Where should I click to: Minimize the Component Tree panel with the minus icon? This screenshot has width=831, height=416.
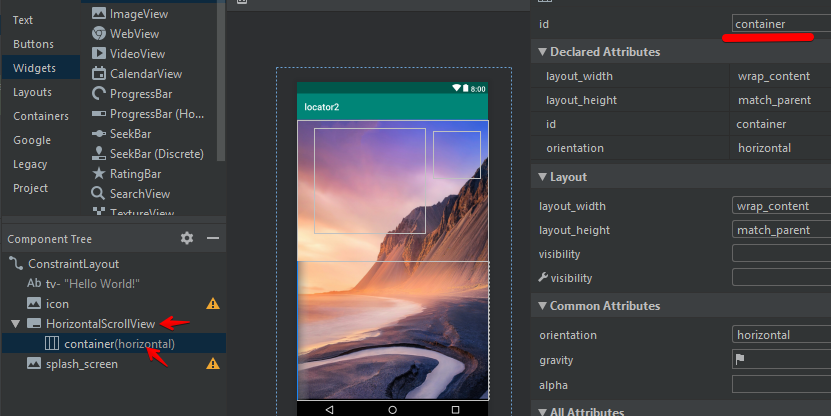click(x=212, y=238)
